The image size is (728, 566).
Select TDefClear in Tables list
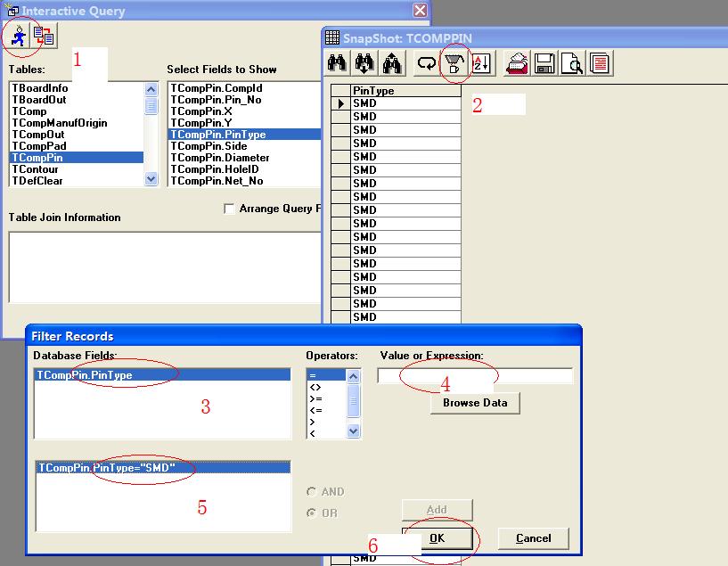77,181
